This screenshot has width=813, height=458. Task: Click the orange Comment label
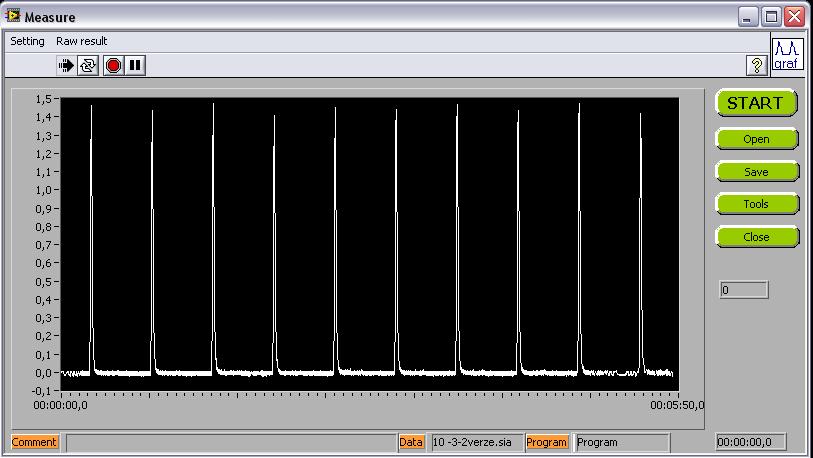point(34,442)
